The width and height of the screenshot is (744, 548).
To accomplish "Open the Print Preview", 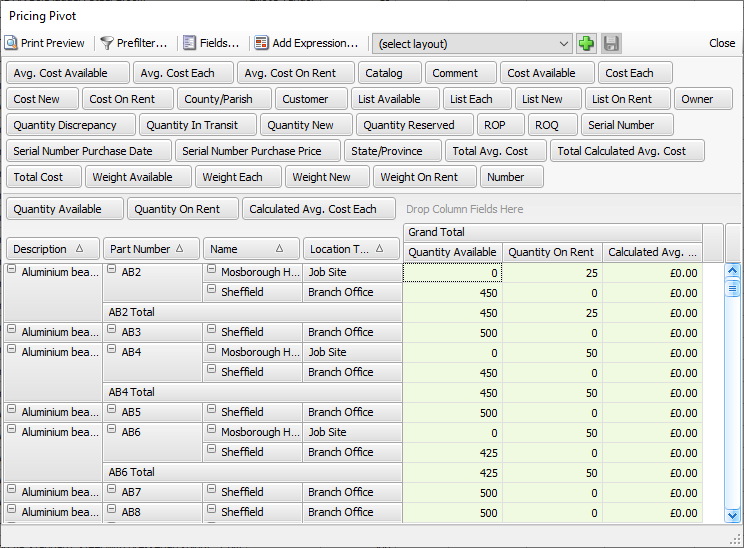I will pyautogui.click(x=45, y=43).
